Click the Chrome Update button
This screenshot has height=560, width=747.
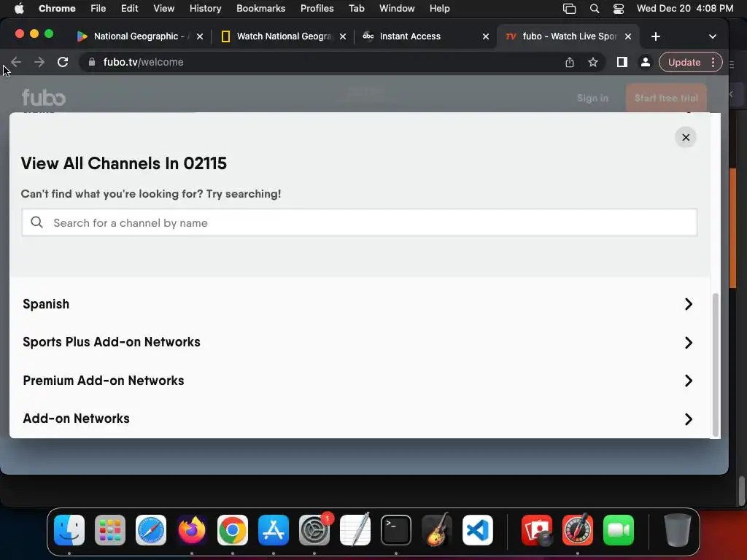(x=684, y=63)
